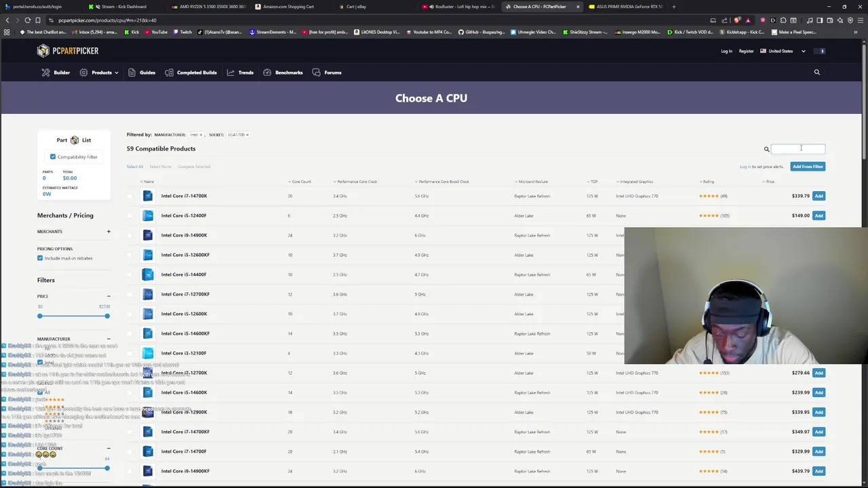Reload the page with refresh icon

pos(28,20)
